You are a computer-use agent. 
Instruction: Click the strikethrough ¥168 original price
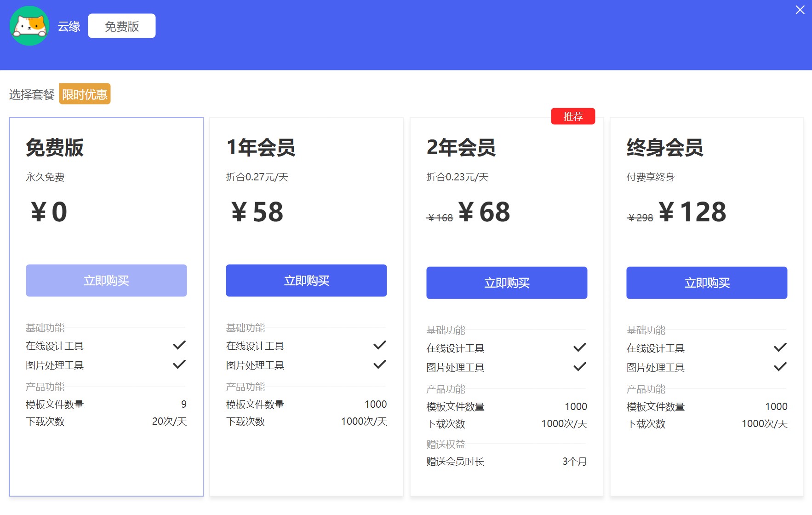[439, 217]
